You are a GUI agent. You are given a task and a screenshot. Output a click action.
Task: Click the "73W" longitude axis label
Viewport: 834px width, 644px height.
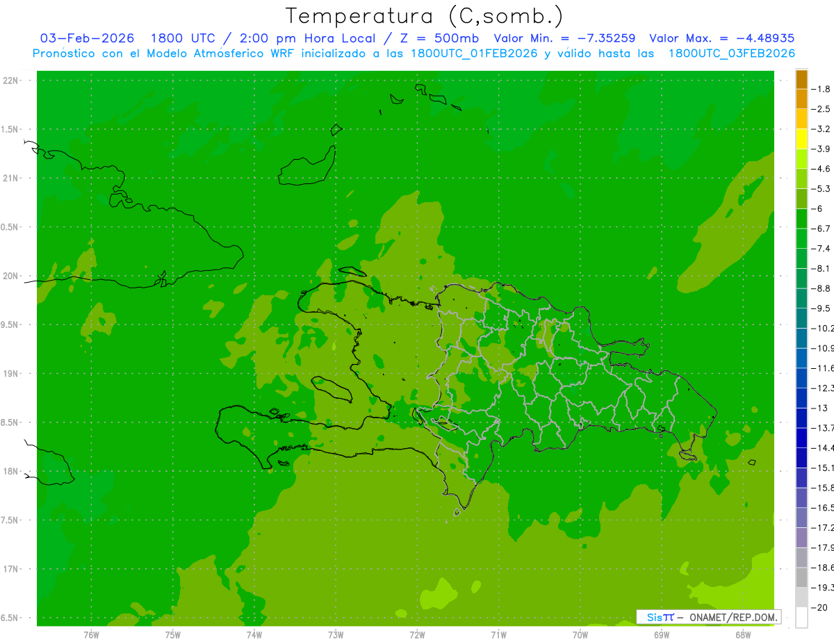coord(336,635)
